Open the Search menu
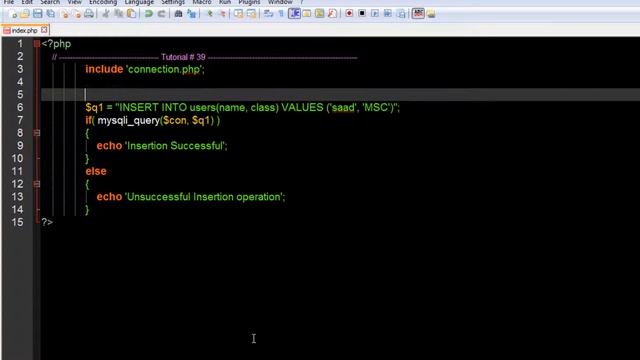Image resolution: width=640 pixels, height=360 pixels. tap(50, 2)
